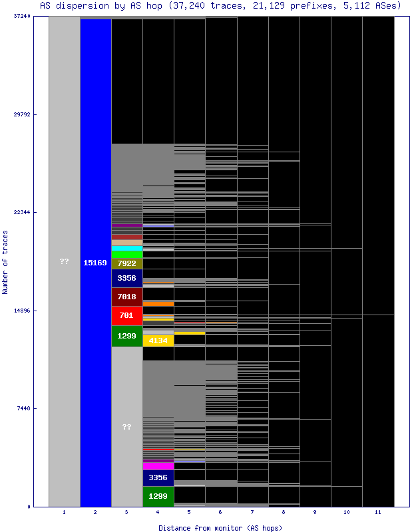Click the green 1299 block in hop 4 column
Image resolution: width=410 pixels, height=532 pixels.
pos(158,496)
